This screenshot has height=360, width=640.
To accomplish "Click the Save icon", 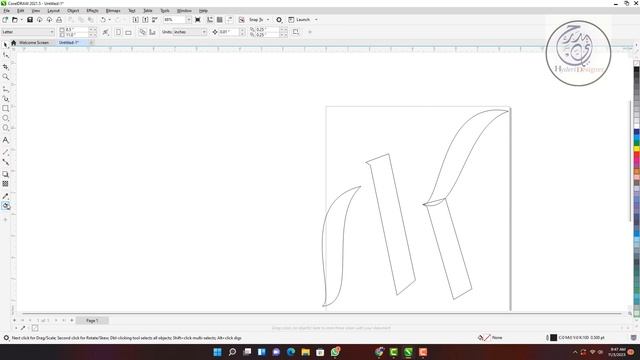I will point(30,20).
